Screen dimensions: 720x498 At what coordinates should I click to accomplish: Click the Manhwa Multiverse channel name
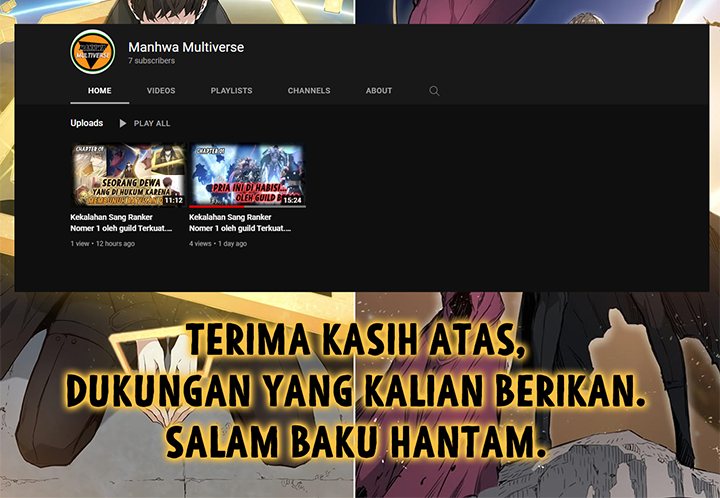186,47
